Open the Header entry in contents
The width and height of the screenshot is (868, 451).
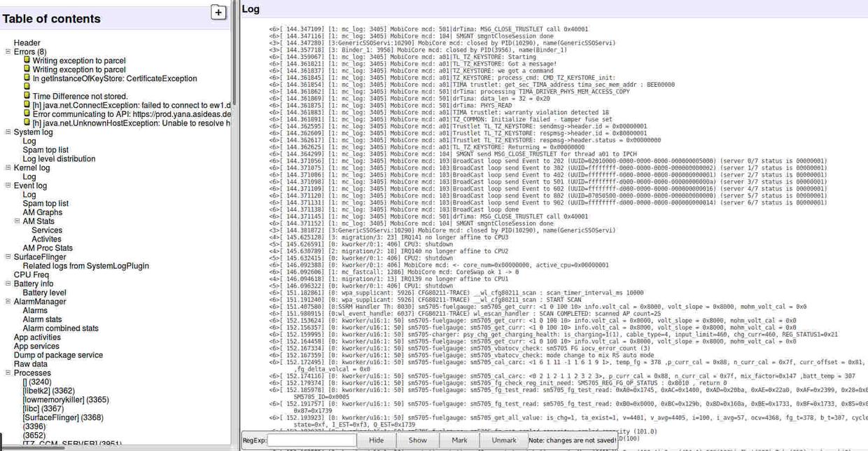tap(27, 43)
